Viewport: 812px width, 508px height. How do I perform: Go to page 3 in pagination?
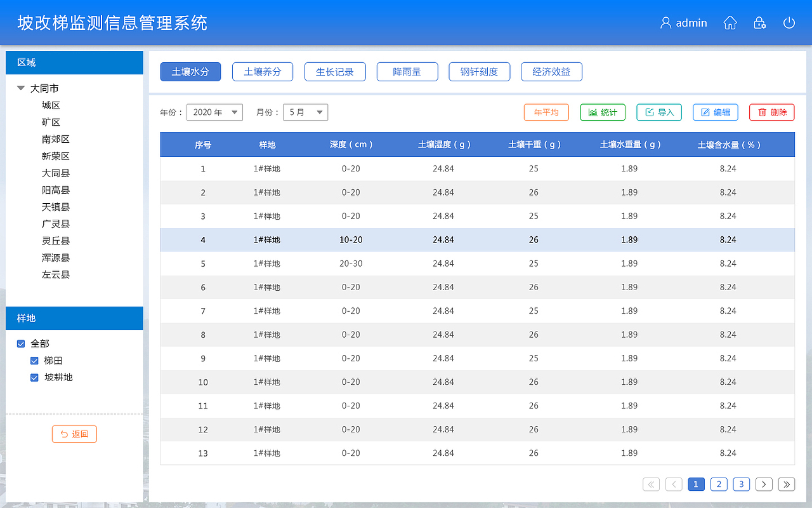pyautogui.click(x=742, y=484)
